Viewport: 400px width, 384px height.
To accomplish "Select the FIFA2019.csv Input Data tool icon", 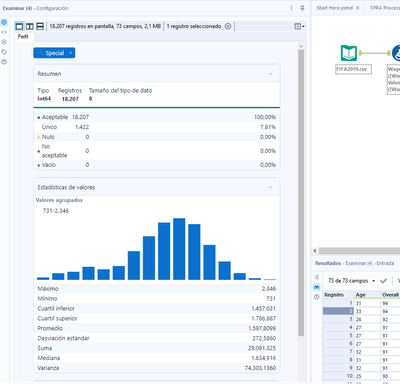I will click(349, 53).
